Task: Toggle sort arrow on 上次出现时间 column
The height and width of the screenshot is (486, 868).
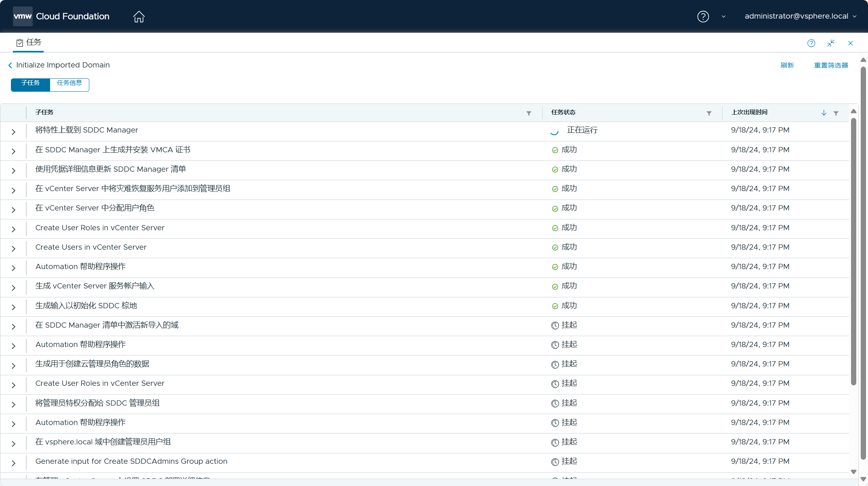Action: 824,113
